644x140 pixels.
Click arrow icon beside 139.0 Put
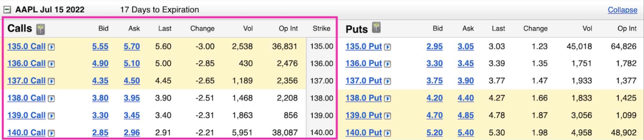388,116
